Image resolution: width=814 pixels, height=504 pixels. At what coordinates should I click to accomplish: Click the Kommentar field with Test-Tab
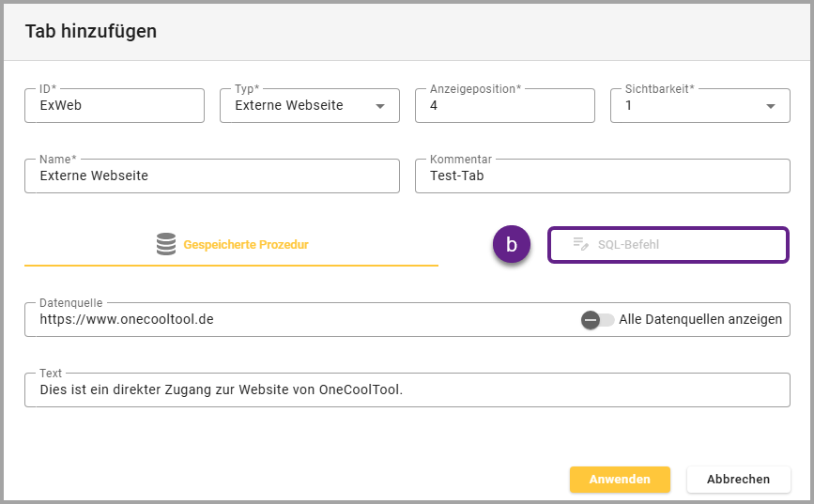603,176
